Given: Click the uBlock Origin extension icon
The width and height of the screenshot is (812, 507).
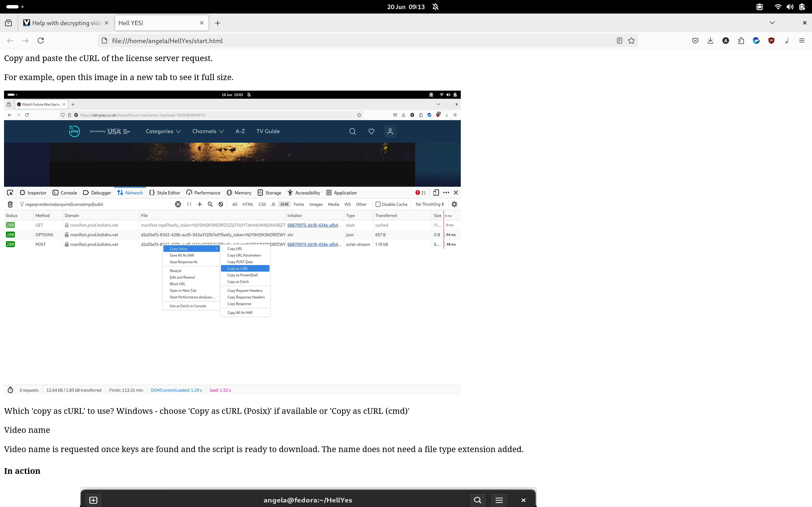Looking at the screenshot, I should pyautogui.click(x=771, y=41).
